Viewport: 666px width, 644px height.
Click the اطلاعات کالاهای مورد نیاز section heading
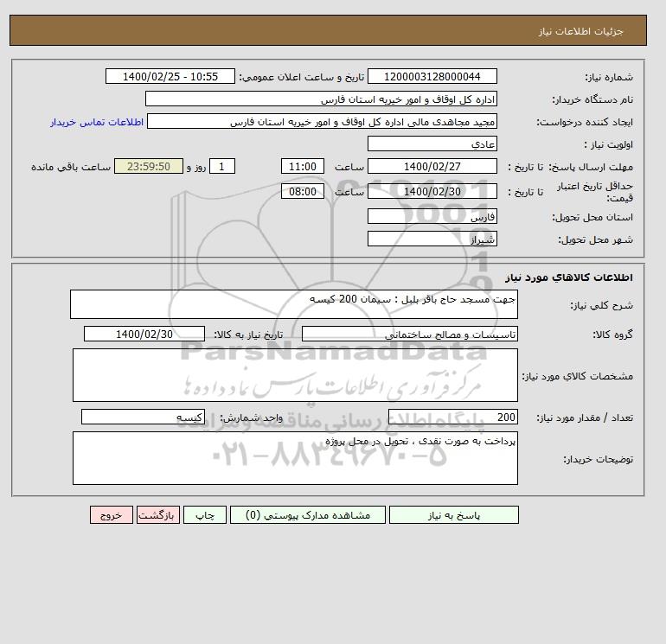[569, 277]
